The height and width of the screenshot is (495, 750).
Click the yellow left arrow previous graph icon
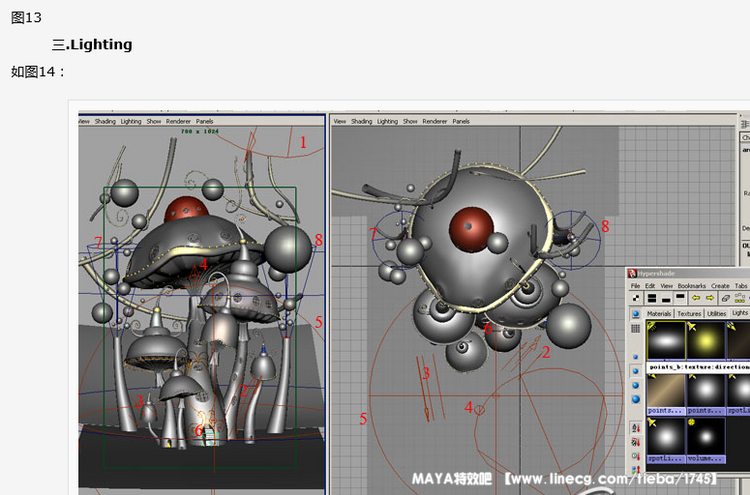coord(696,298)
